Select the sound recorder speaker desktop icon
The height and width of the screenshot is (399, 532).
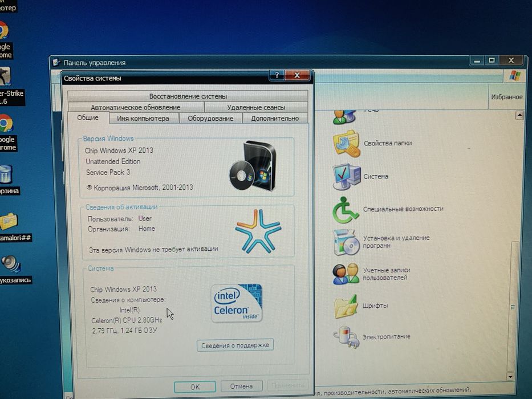11,264
